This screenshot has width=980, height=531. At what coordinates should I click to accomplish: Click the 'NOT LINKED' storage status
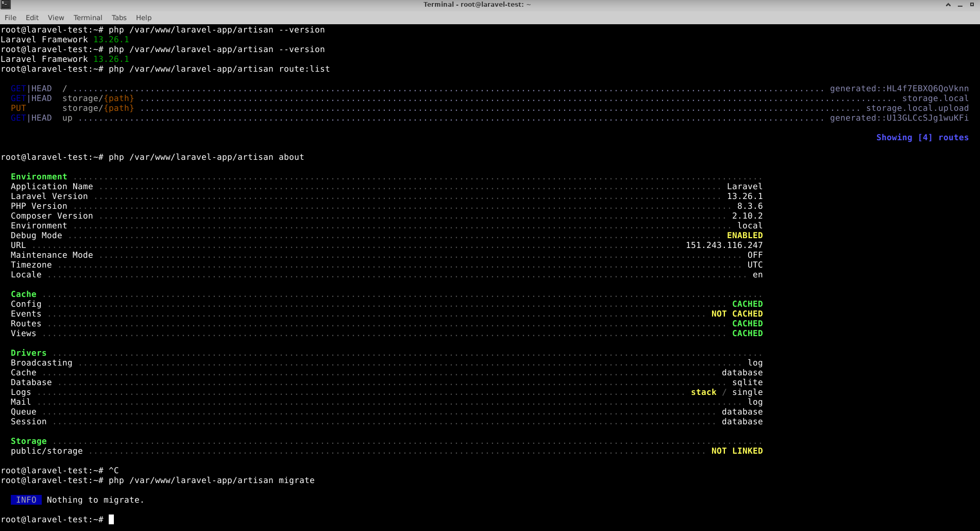[737, 451]
